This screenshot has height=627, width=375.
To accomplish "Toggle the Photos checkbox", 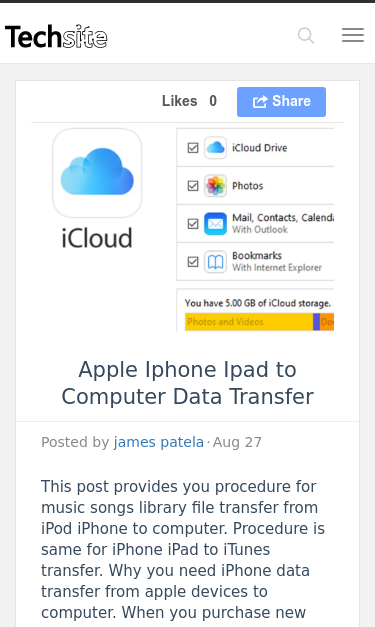I will tap(193, 186).
